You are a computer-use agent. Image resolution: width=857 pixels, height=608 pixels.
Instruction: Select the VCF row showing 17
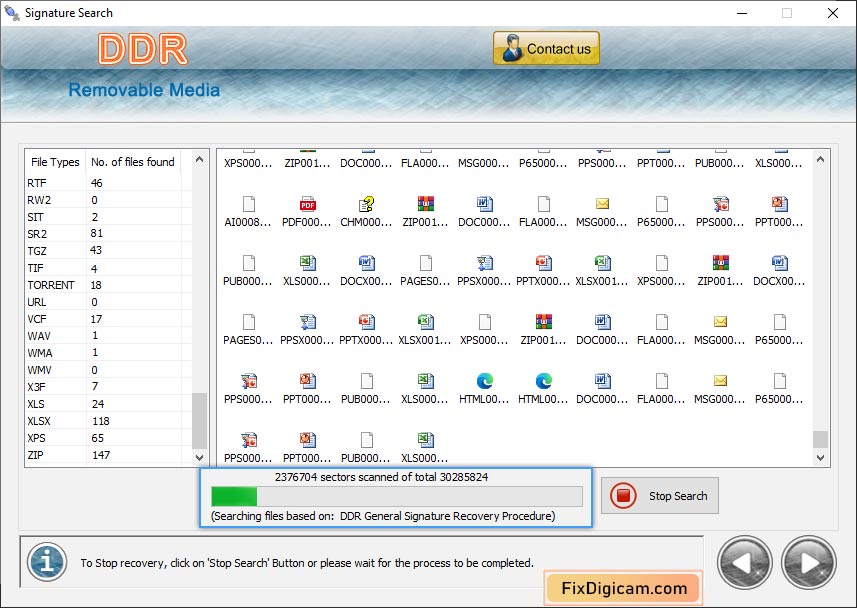click(x=109, y=319)
